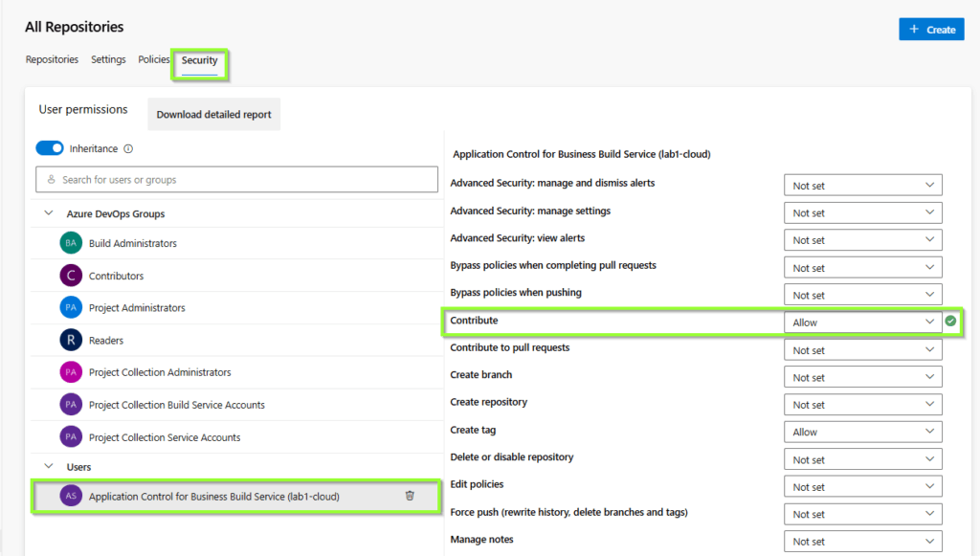980x556 pixels.
Task: Collapse the Azure DevOps Groups section
Action: pyautogui.click(x=48, y=214)
